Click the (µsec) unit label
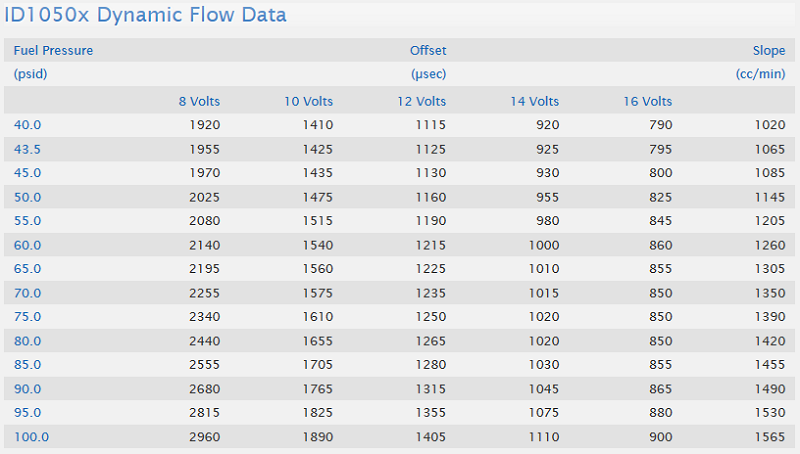Image resolution: width=800 pixels, height=454 pixels. coord(429,74)
